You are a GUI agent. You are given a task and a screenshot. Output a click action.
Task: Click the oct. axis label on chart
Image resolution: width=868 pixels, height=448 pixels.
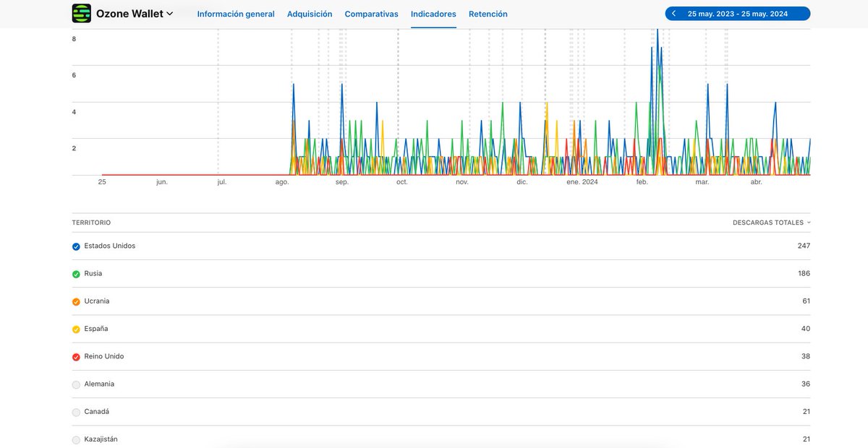coord(402,182)
